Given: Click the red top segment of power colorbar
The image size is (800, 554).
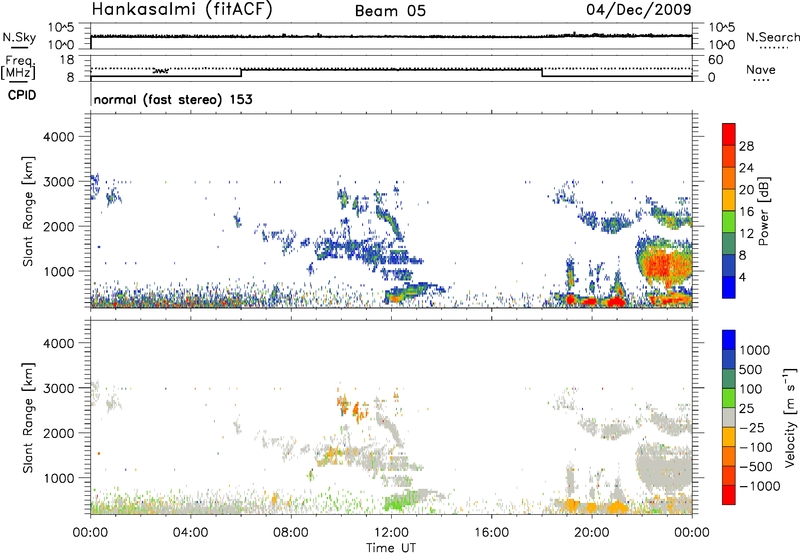Looking at the screenshot, I should coord(729,135).
